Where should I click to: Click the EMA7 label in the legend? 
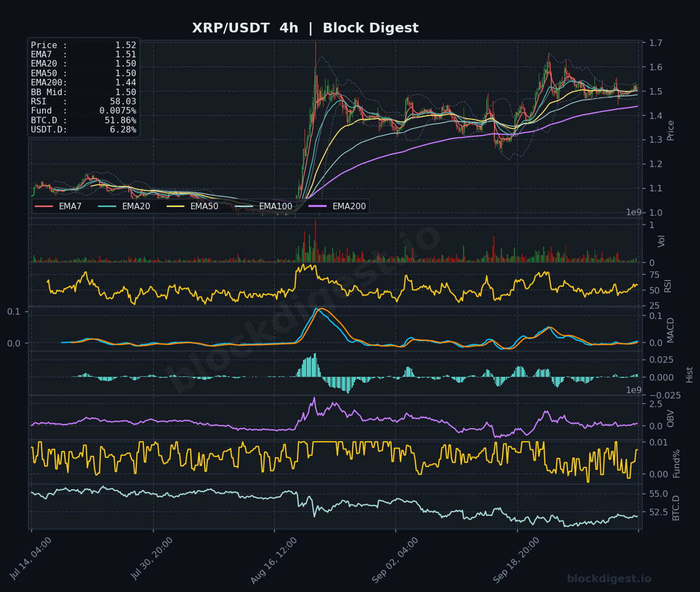(x=70, y=206)
